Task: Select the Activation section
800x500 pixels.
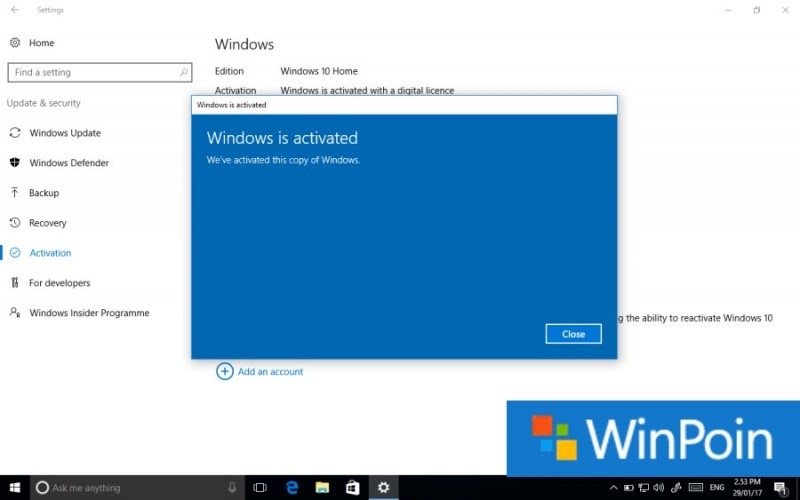Action: click(50, 253)
